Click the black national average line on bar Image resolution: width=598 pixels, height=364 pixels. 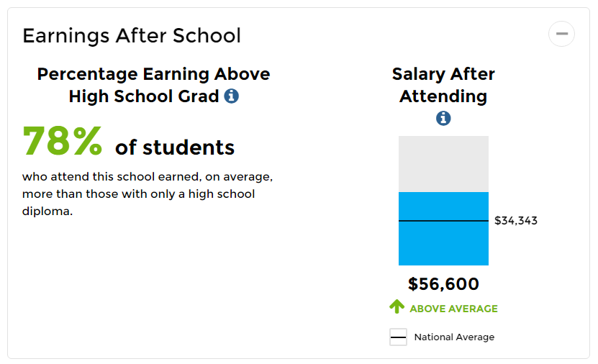click(443, 221)
